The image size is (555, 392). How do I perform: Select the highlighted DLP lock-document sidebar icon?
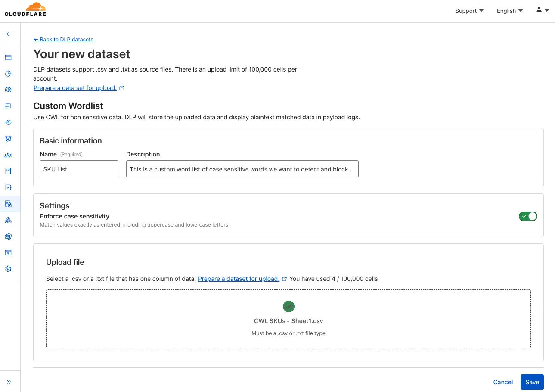click(8, 204)
